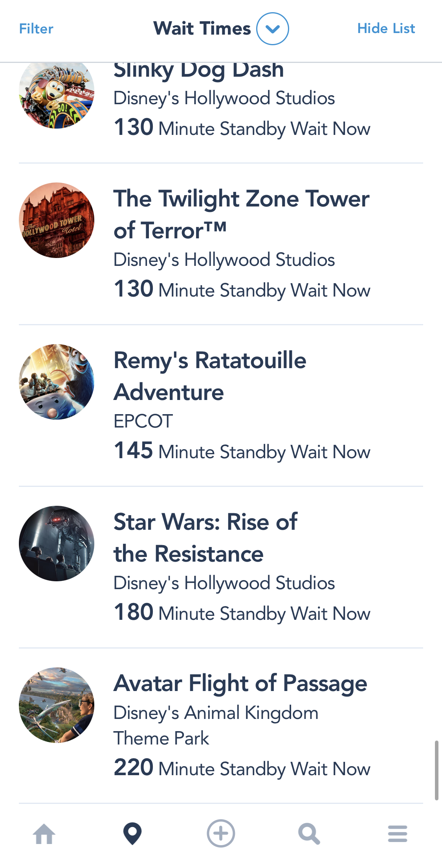Tap Hide List link

click(386, 29)
